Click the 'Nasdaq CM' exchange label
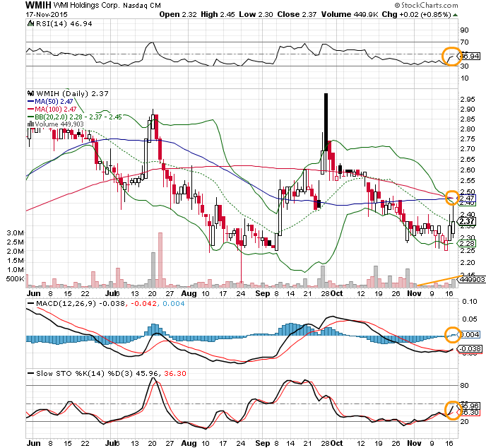The width and height of the screenshot is (486, 448). tap(142, 6)
